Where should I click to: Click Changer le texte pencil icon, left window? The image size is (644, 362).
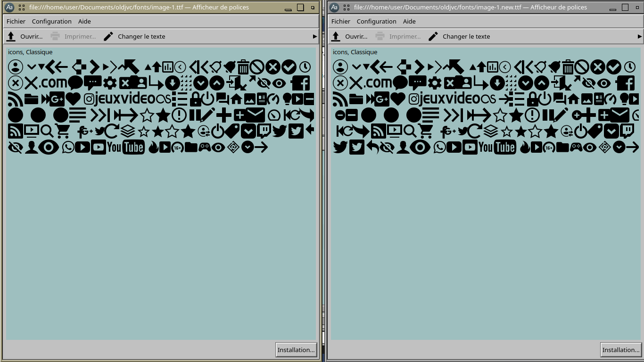click(108, 36)
